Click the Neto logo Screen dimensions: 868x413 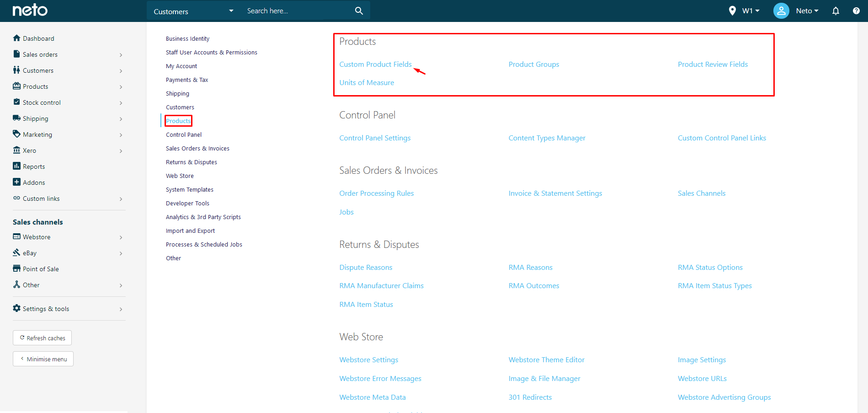(30, 10)
